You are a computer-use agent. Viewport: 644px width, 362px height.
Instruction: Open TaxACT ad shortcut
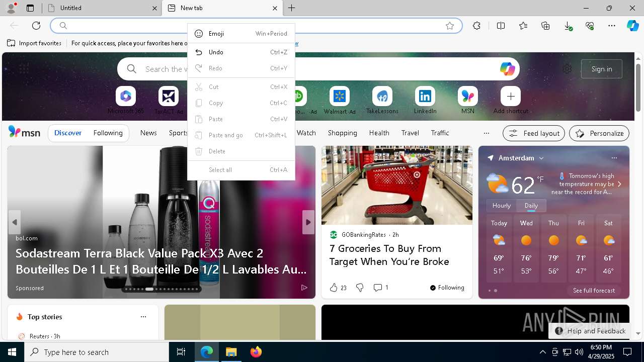[x=169, y=101]
